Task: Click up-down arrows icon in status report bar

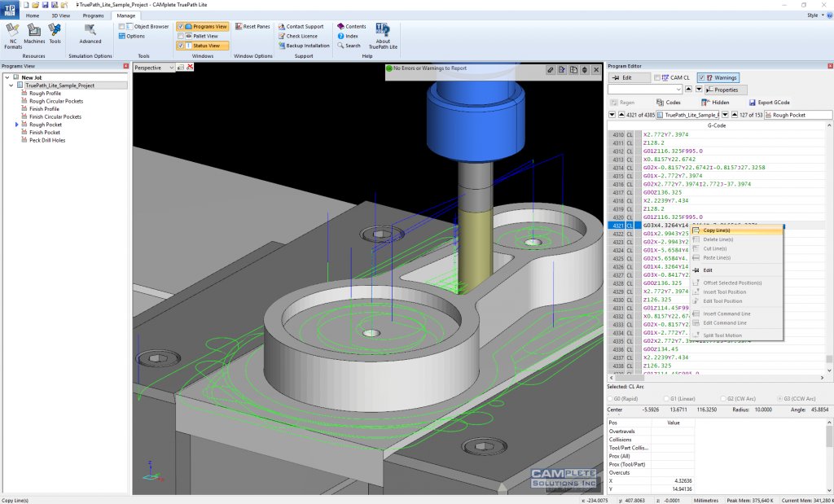Action: (585, 70)
